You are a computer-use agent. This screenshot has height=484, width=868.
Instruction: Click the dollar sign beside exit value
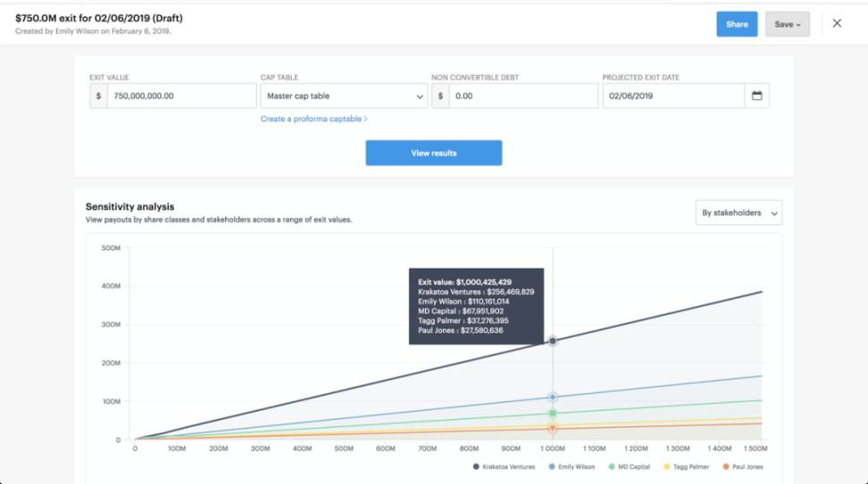coord(98,96)
